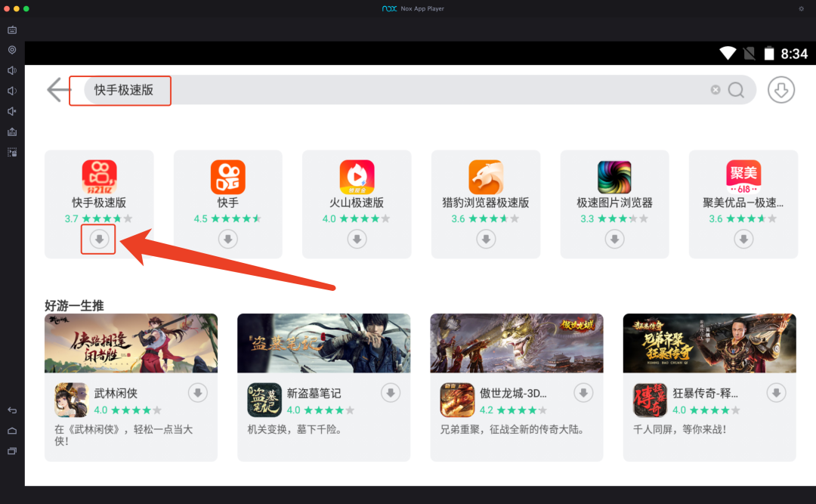The image size is (816, 504).
Task: Click the 3.7 rating under 快手极速版
Action: [x=71, y=218]
